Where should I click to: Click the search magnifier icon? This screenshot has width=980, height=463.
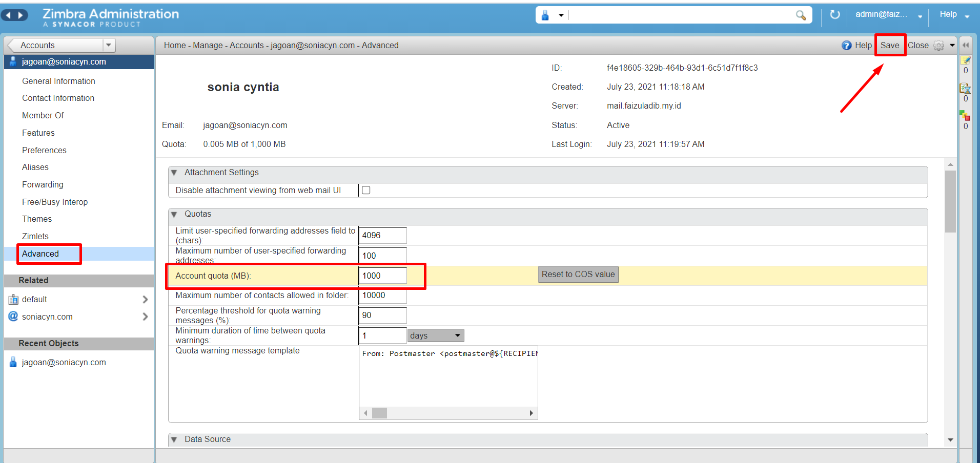point(801,15)
